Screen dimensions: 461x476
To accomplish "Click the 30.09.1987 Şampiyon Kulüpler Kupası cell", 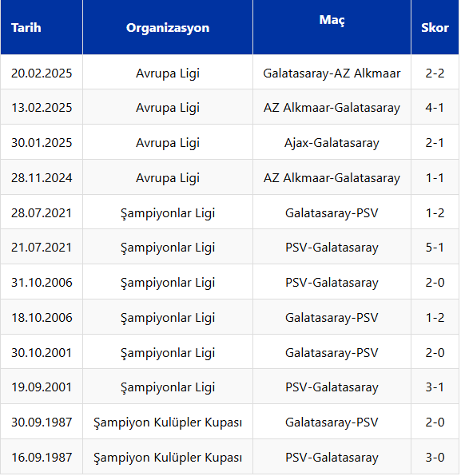I will tap(168, 422).
